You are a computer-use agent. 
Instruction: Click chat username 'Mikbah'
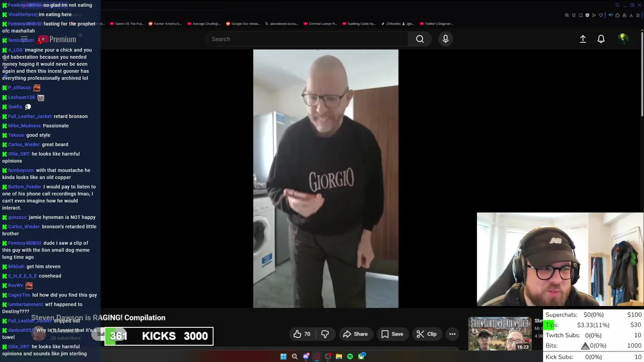[x=16, y=266]
